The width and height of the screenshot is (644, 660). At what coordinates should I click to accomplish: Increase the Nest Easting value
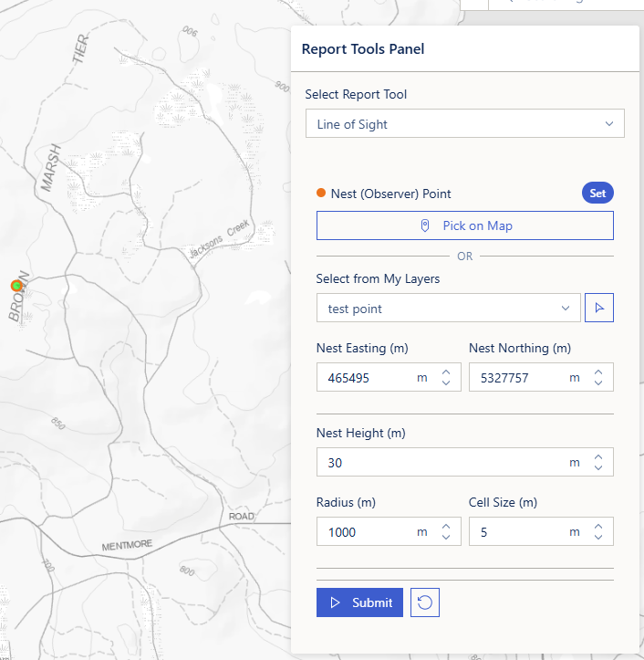coord(446,372)
